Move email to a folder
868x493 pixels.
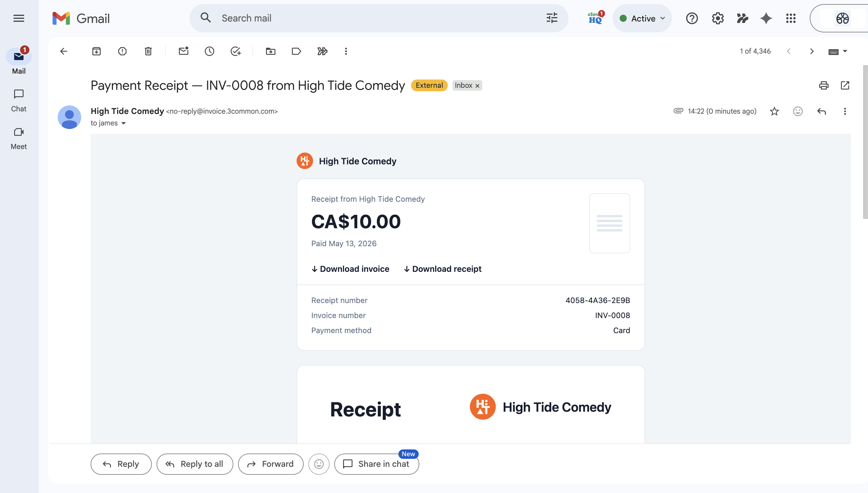pyautogui.click(x=270, y=51)
